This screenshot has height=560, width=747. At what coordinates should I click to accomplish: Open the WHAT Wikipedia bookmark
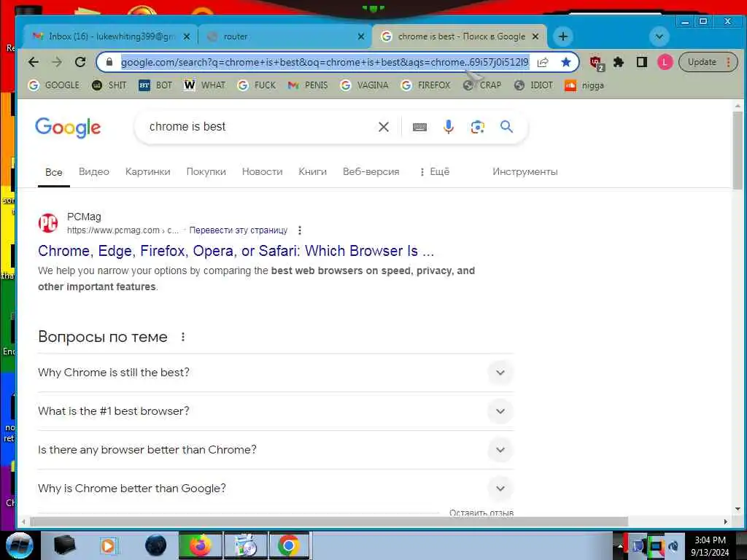pyautogui.click(x=205, y=85)
